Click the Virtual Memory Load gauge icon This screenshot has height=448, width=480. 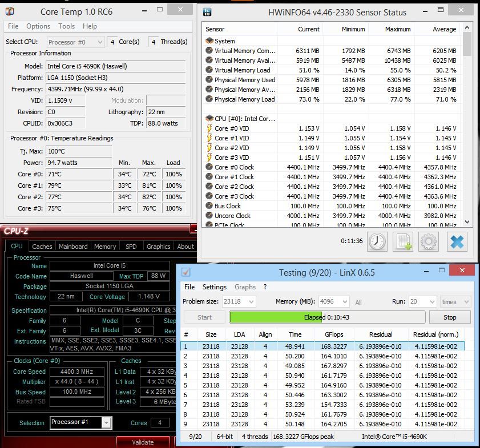[x=209, y=70]
